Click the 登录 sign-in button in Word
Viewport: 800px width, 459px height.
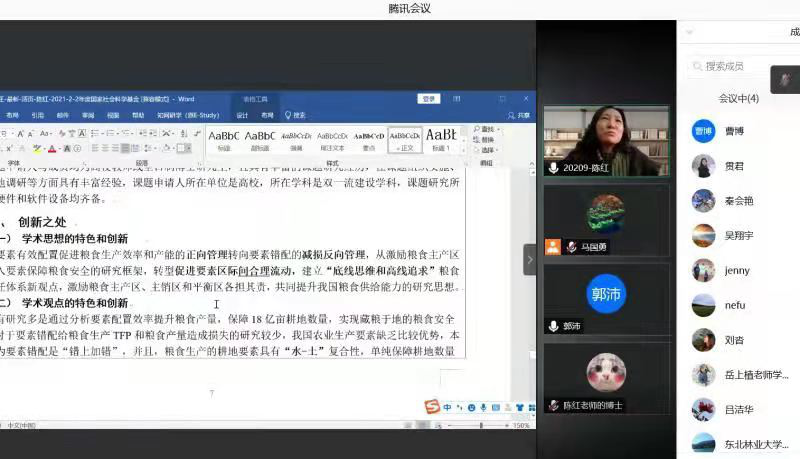pyautogui.click(x=429, y=98)
